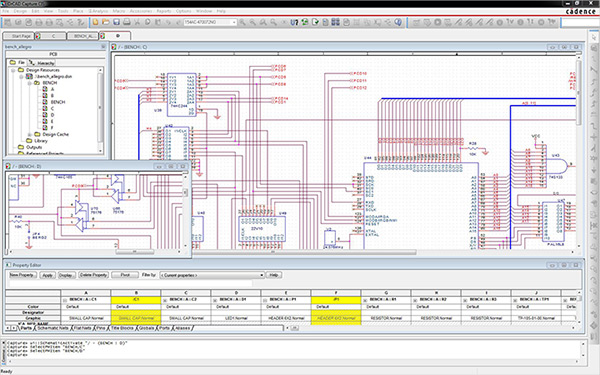The image size is (600, 375).
Task: Click the Create Netlist page icon
Action: [x=325, y=22]
